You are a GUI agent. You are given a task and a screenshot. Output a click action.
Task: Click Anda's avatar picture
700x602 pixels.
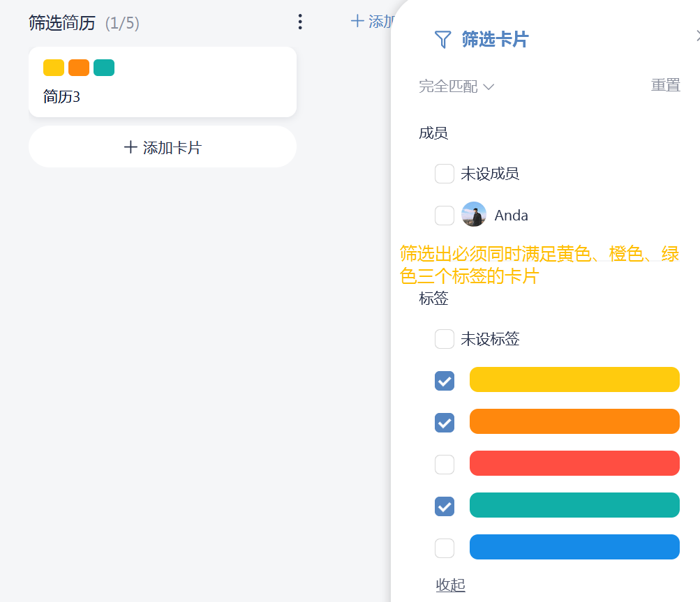coord(474,215)
